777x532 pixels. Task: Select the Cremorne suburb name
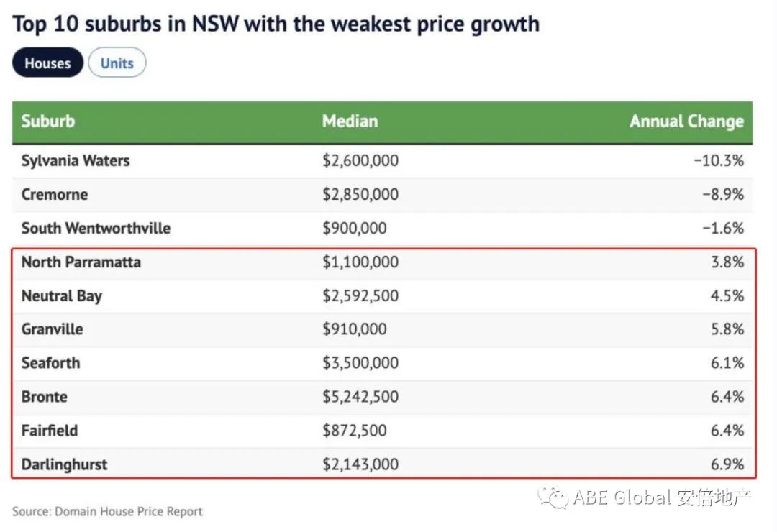[55, 194]
